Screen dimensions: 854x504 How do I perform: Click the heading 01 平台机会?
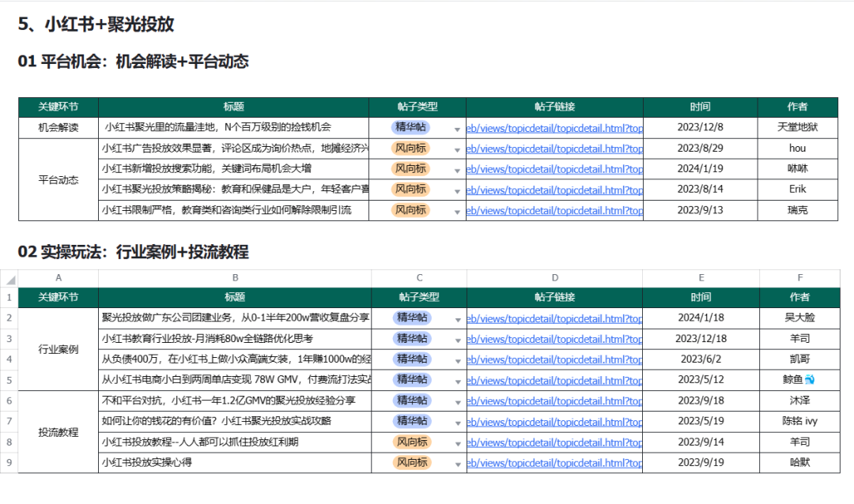coord(133,62)
